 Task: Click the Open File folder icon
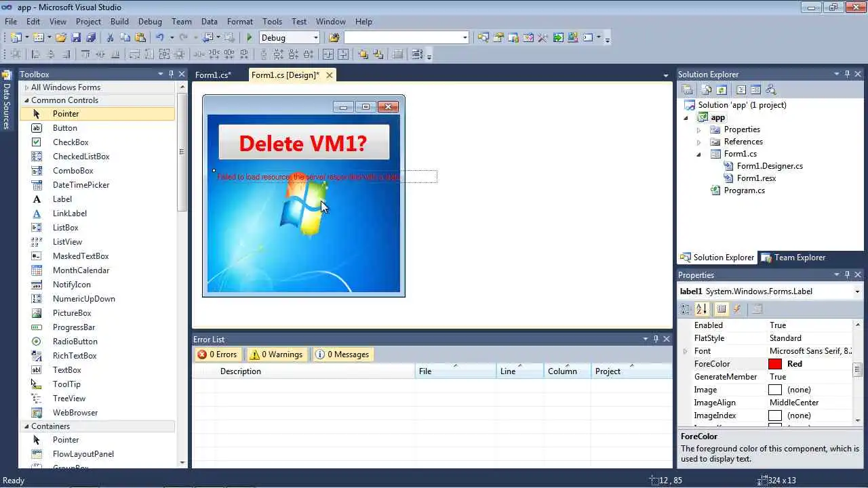click(61, 37)
